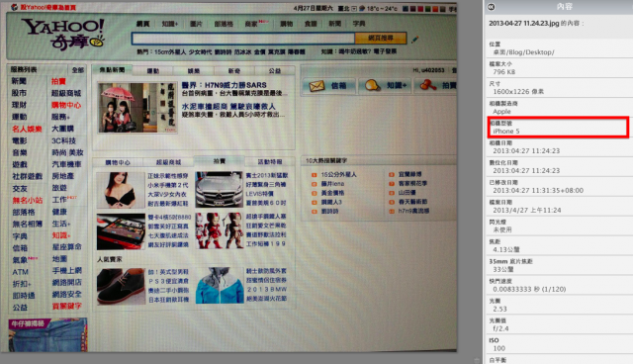This screenshot has width=633, height=364.
Task: Open the 水泥車撞超商 headline
Action: point(228,106)
